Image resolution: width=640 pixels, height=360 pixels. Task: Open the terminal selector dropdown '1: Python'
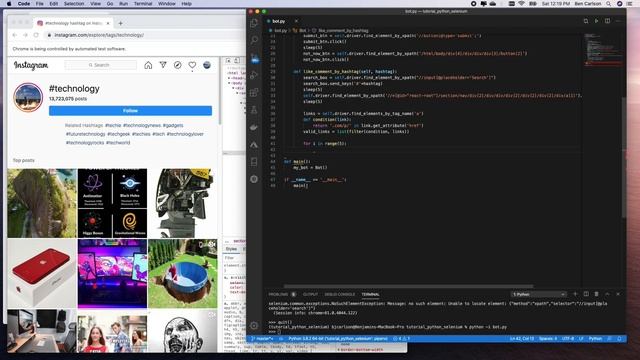coord(539,294)
